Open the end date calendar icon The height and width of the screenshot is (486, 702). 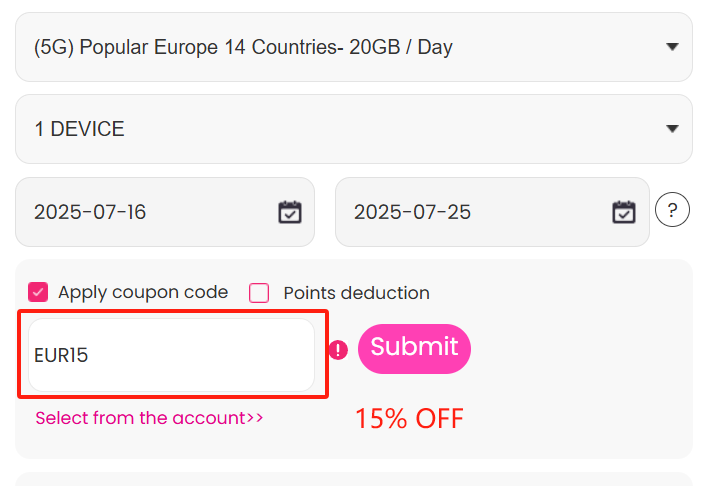pyautogui.click(x=624, y=212)
